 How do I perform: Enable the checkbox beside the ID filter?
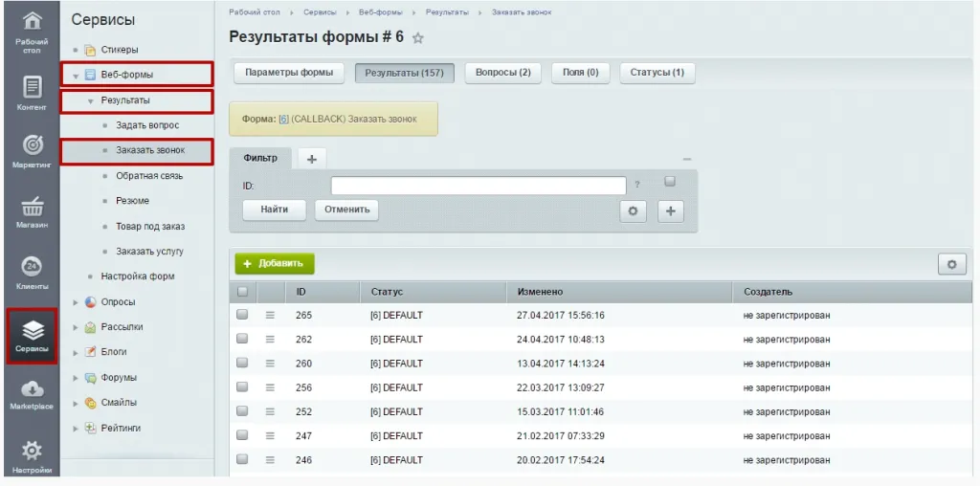(670, 182)
